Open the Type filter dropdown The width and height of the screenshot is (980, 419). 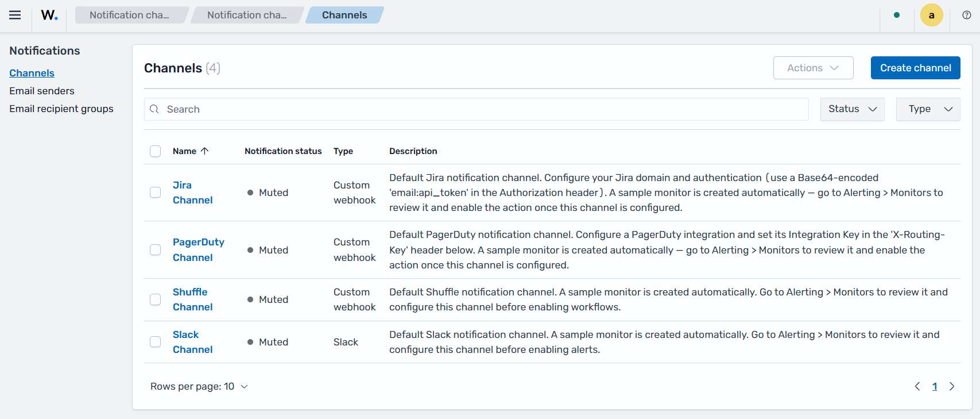[928, 109]
